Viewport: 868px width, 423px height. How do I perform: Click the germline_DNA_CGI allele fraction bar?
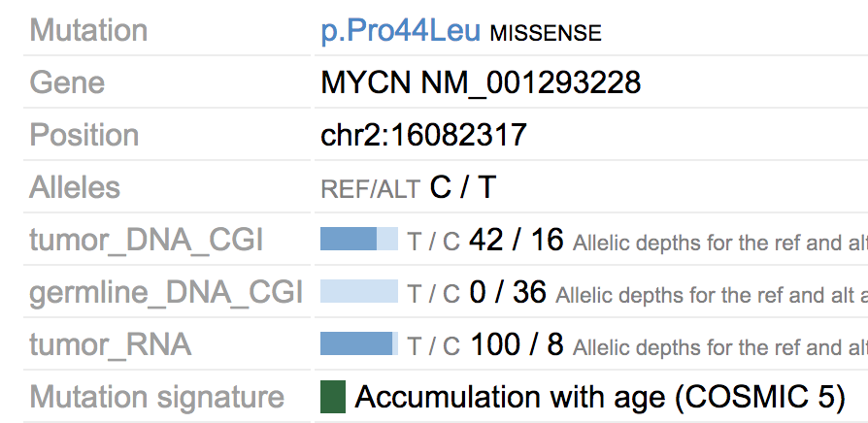[359, 291]
